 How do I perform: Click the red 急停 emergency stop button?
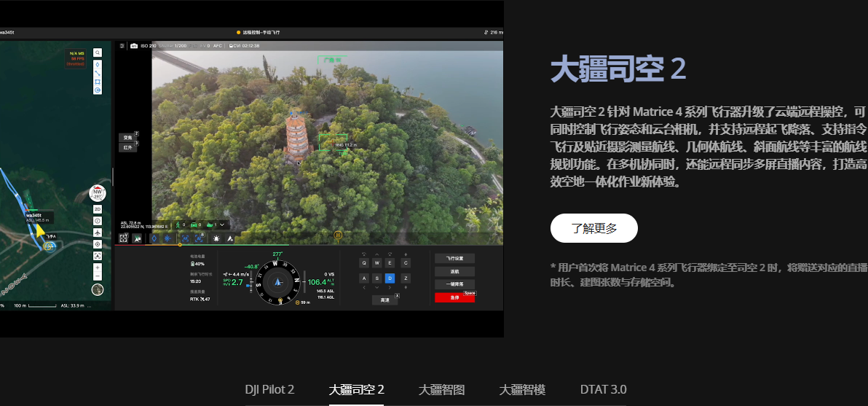[x=454, y=297]
